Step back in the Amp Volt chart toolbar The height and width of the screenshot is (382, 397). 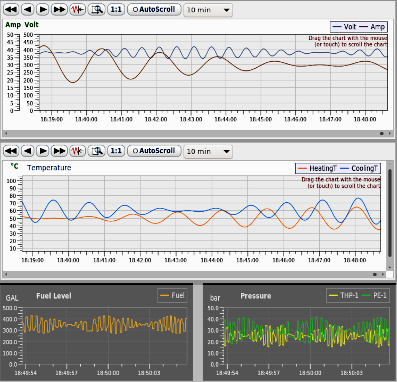(x=28, y=9)
